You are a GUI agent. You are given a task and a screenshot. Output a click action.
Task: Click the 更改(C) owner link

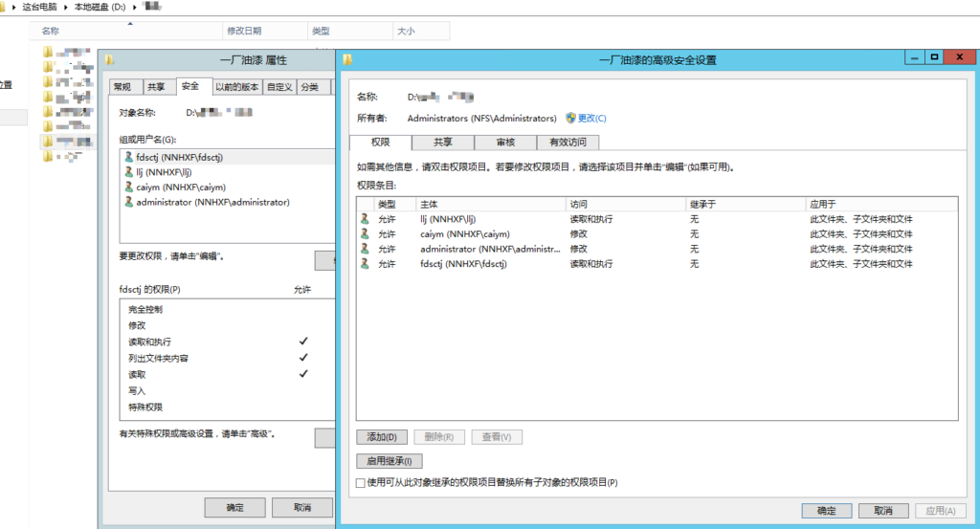coord(591,119)
